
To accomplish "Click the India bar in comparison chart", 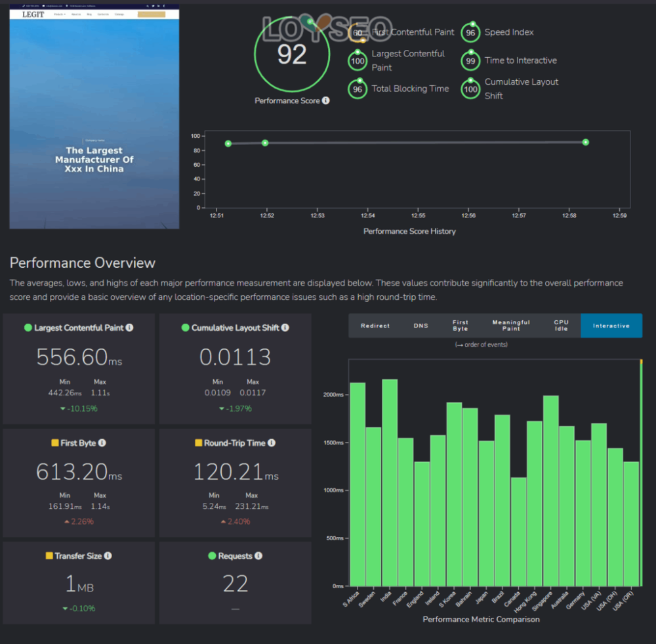I will pos(390,483).
